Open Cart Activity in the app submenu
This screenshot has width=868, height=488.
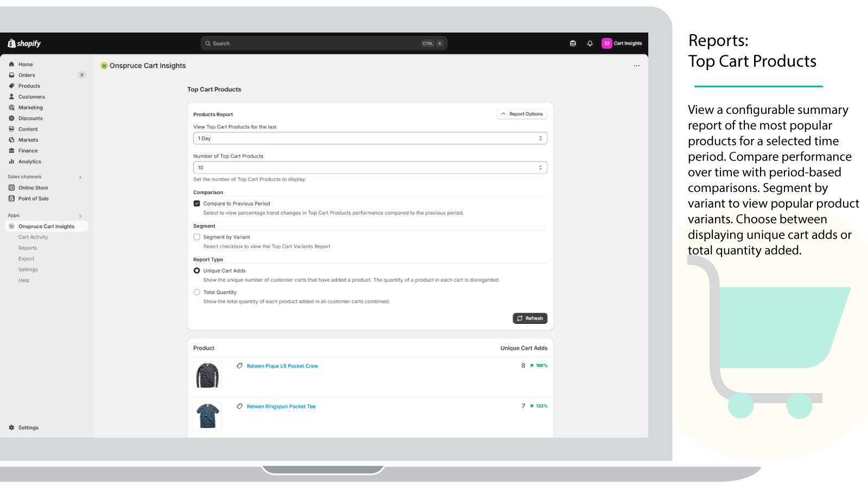(33, 237)
